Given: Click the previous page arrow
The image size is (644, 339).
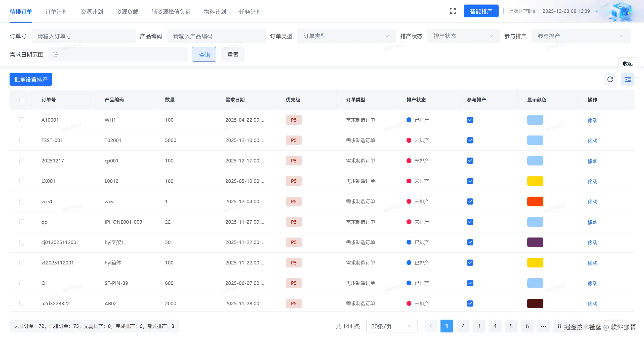Looking at the screenshot, I should coord(430,326).
